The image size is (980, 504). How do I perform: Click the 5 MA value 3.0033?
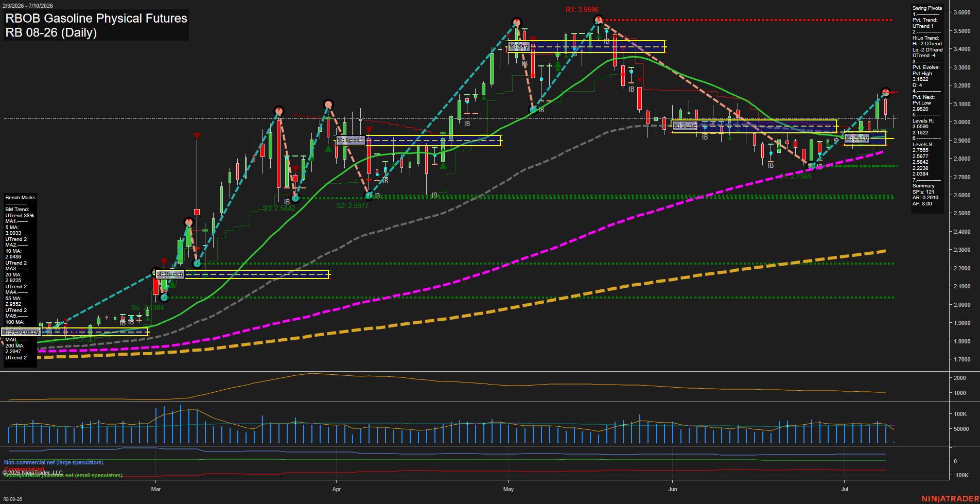(13, 233)
